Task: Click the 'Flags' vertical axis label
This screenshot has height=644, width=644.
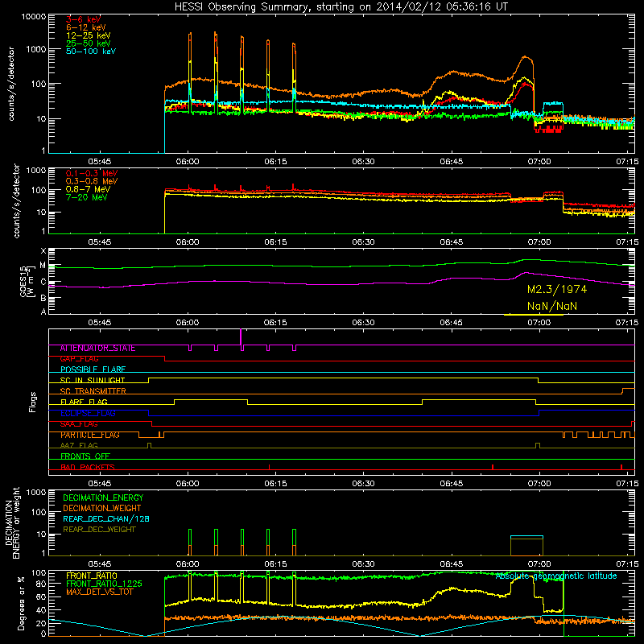Action: point(33,402)
